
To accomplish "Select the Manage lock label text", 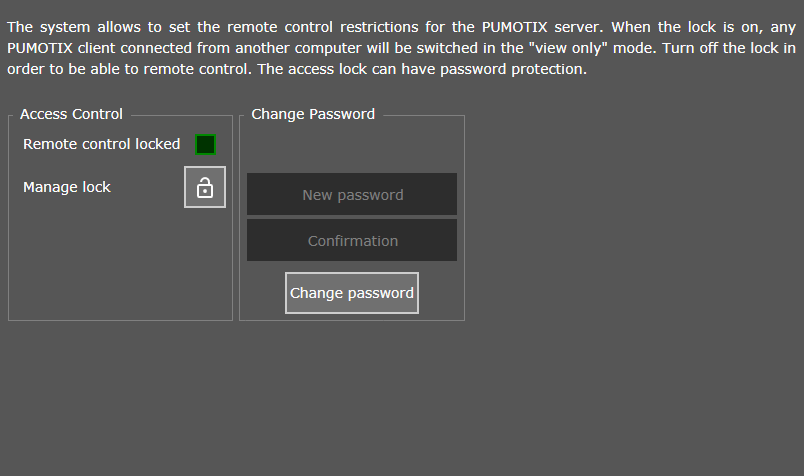I will click(67, 187).
